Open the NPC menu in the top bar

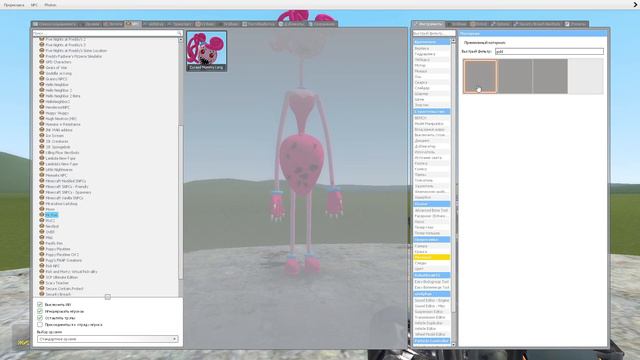34,5
